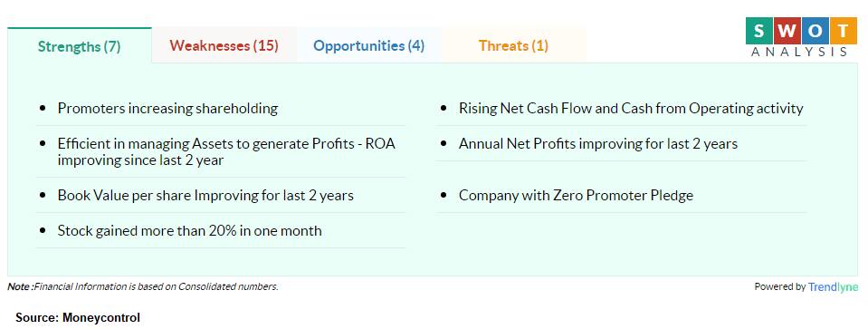The width and height of the screenshot is (868, 329).
Task: Switch to the Weaknesses (15) tab
Action: [x=224, y=45]
